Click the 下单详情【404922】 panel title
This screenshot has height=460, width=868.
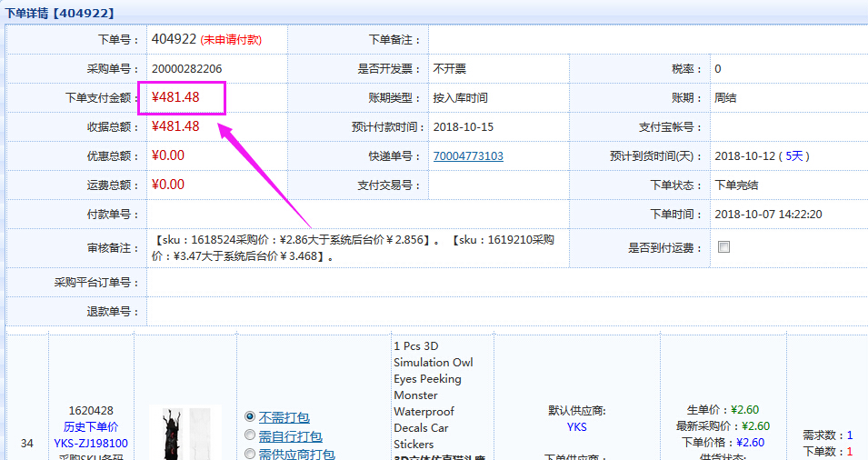tap(60, 13)
